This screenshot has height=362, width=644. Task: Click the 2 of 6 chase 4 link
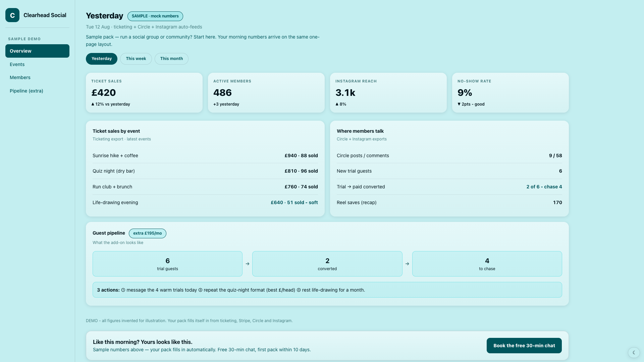tap(544, 187)
